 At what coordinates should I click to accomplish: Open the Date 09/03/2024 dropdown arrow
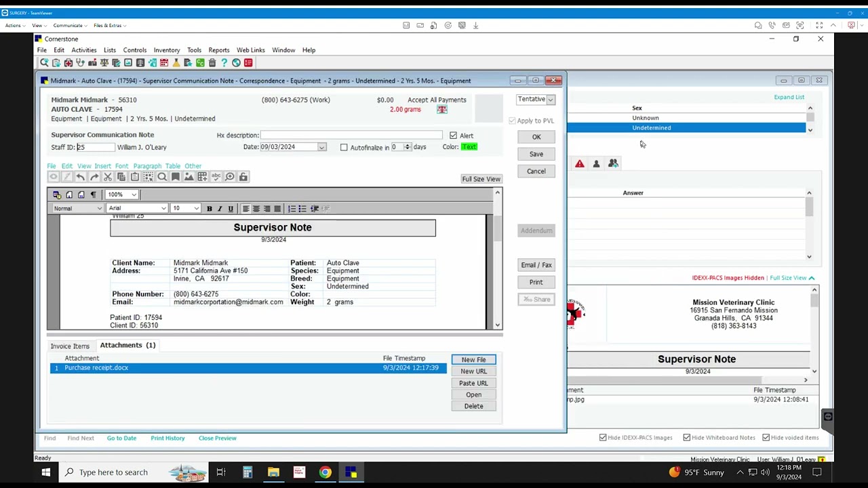tap(322, 147)
